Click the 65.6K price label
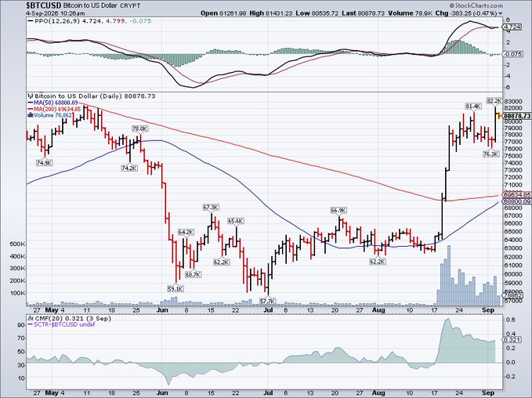The image size is (532, 398). [x=236, y=221]
